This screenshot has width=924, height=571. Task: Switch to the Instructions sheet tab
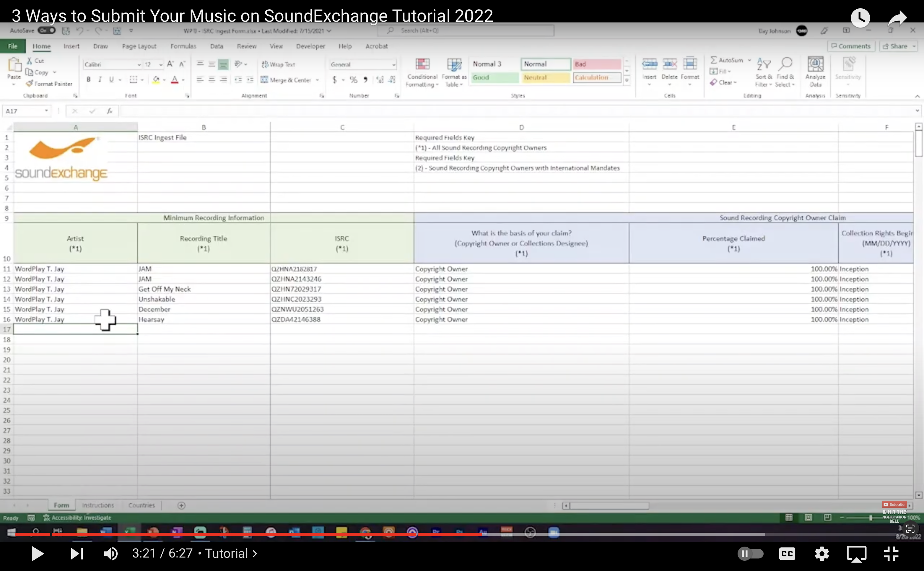pyautogui.click(x=98, y=505)
